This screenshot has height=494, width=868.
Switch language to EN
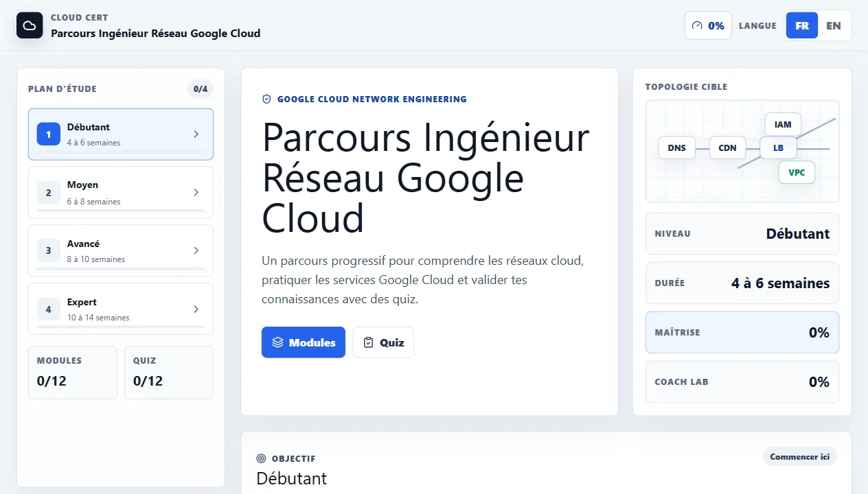834,25
